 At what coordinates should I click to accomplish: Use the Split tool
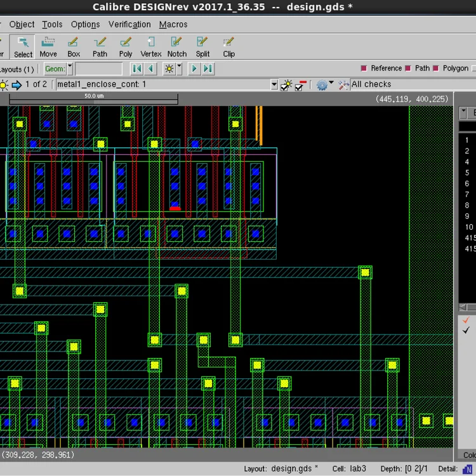[x=202, y=47]
